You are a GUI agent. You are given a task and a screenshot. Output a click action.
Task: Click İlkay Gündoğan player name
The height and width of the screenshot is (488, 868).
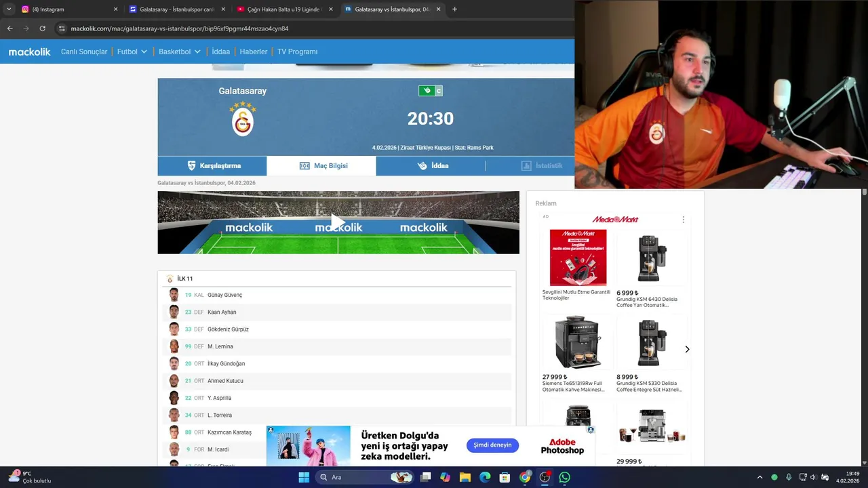pyautogui.click(x=226, y=364)
